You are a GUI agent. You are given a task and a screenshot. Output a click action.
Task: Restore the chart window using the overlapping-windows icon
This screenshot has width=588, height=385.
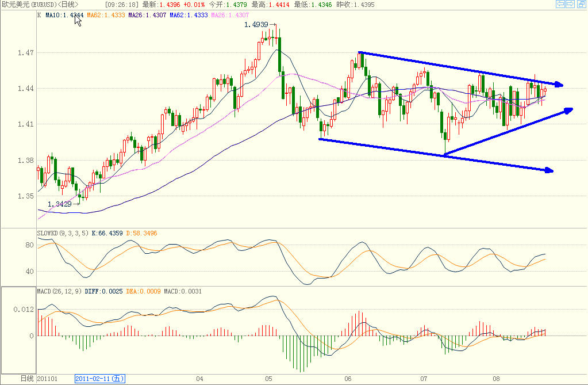click(x=581, y=4)
